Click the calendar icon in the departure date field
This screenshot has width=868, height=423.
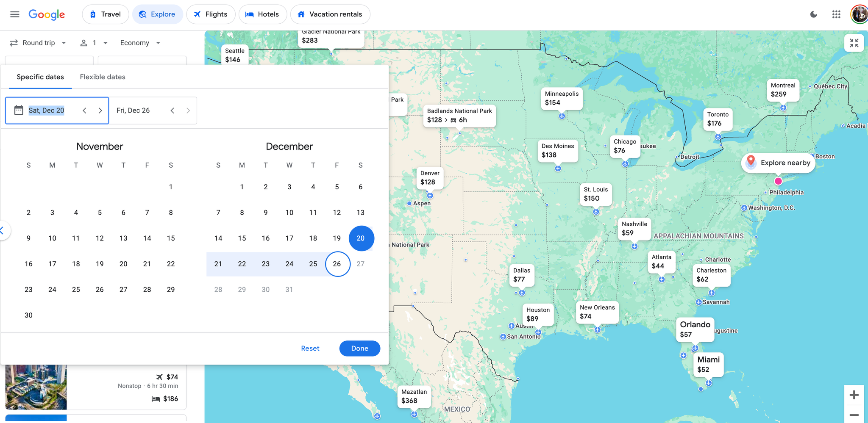point(18,110)
